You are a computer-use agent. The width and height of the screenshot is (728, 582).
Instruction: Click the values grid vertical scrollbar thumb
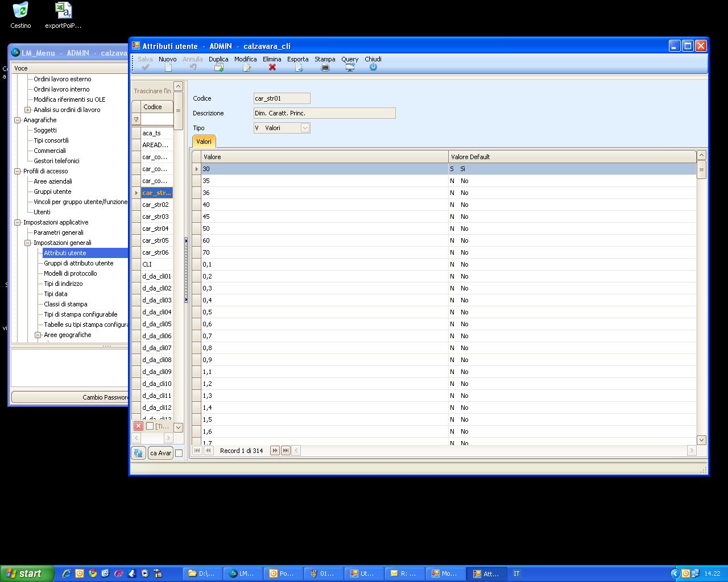point(701,169)
